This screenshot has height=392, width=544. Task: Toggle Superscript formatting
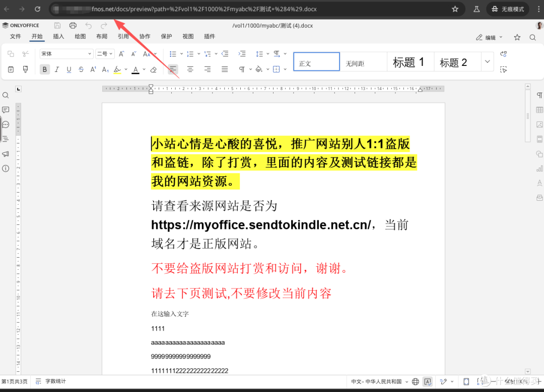[x=93, y=69]
